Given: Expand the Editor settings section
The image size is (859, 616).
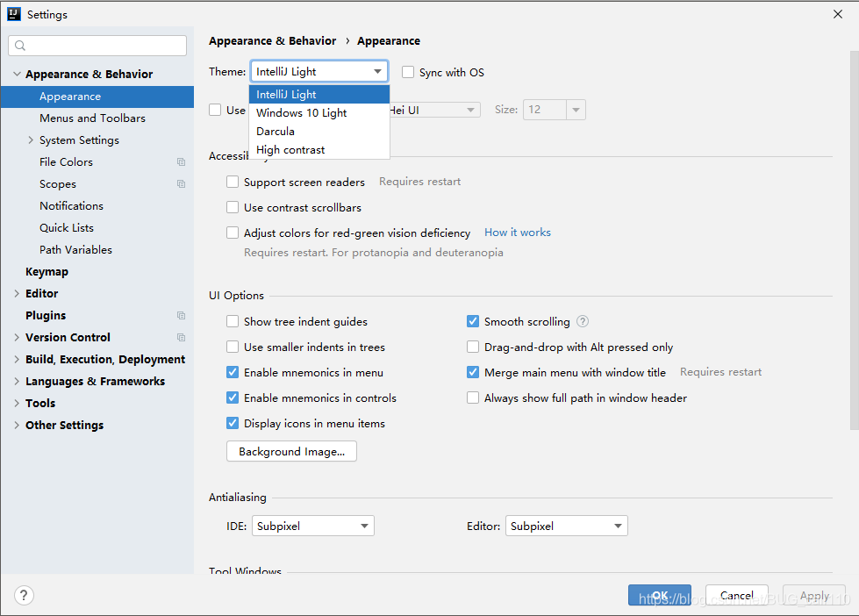Looking at the screenshot, I should pyautogui.click(x=16, y=293).
